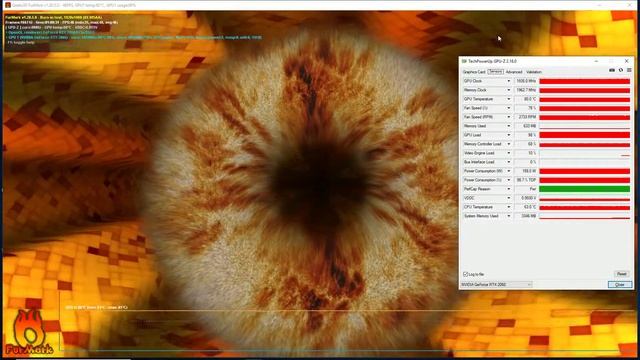Screen dimensions: 640x360
Task: Minimize the TechPowerUp GPU-Z window
Action: tap(596, 61)
